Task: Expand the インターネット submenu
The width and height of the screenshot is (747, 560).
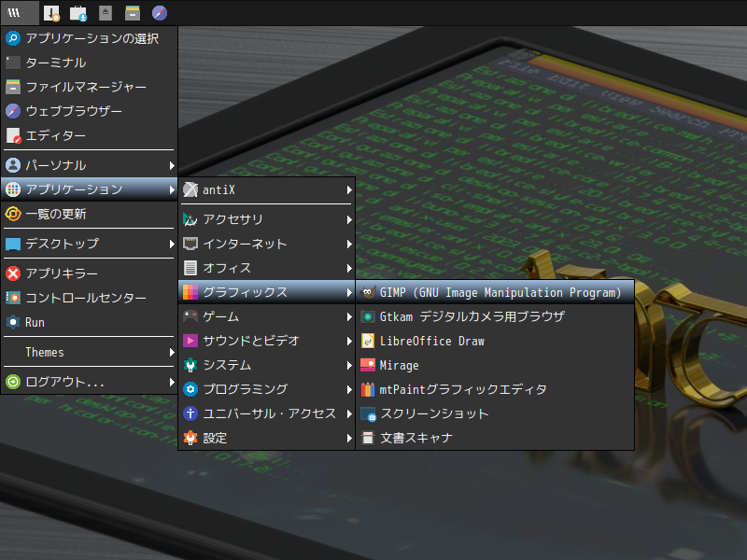Action: click(x=267, y=244)
